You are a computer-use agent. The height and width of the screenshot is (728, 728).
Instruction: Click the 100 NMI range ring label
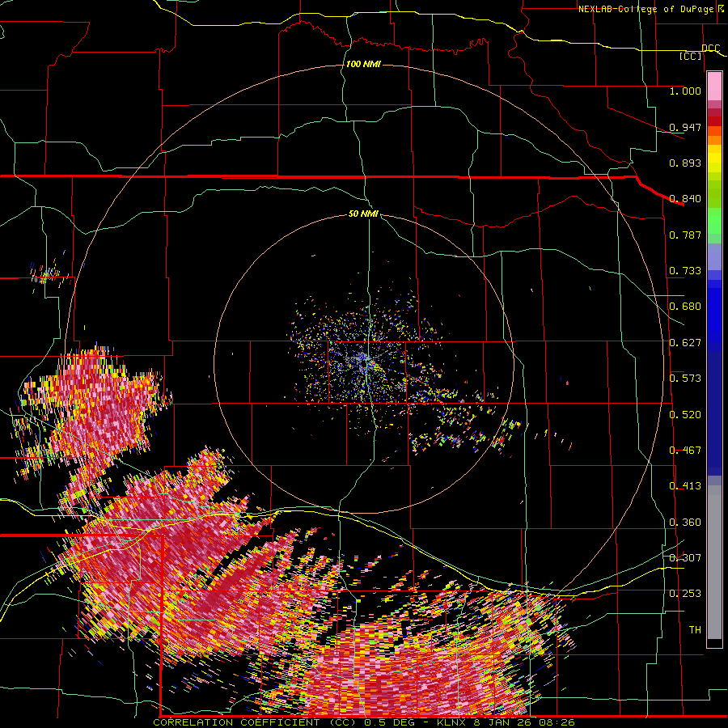[x=363, y=64]
